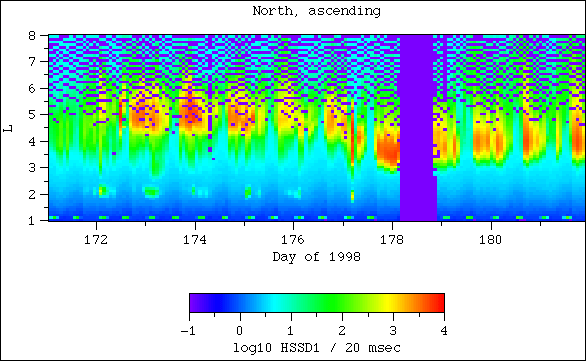Click the y-axis tick label 5
The height and width of the screenshot is (361, 586).
click(x=32, y=115)
